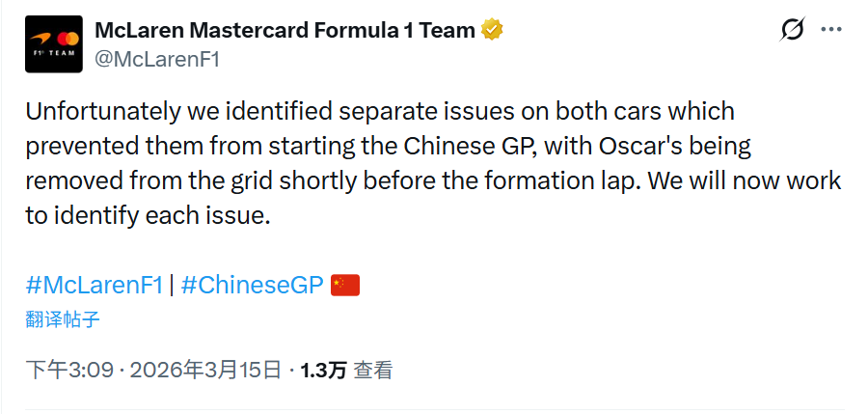This screenshot has width=868, height=414.
Task: Click the China flag emoji
Action: pyautogui.click(x=345, y=286)
